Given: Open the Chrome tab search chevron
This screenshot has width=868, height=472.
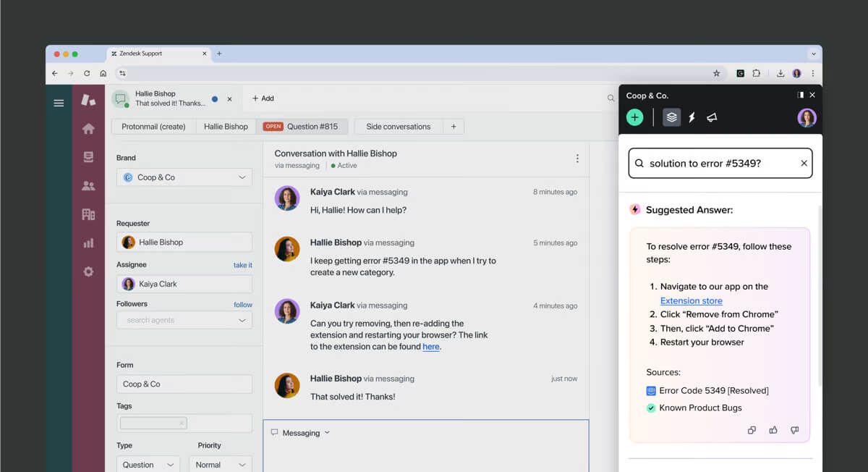Looking at the screenshot, I should pos(813,54).
